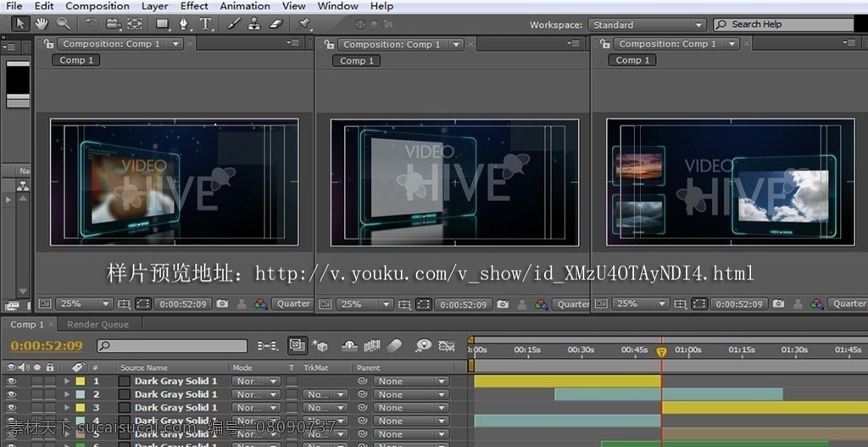Take snapshot in right composition viewer
This screenshot has height=447, width=868.
[778, 304]
